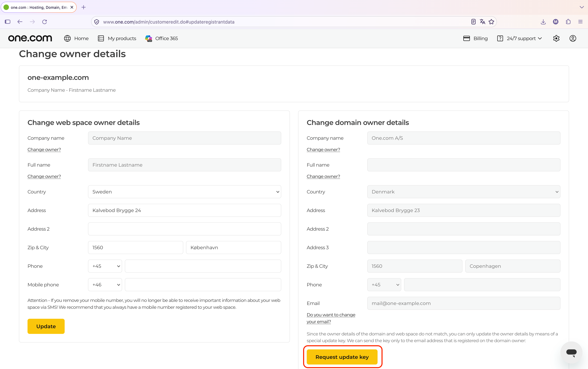The height and width of the screenshot is (369, 588).
Task: Click the translate page icon
Action: [x=482, y=22]
